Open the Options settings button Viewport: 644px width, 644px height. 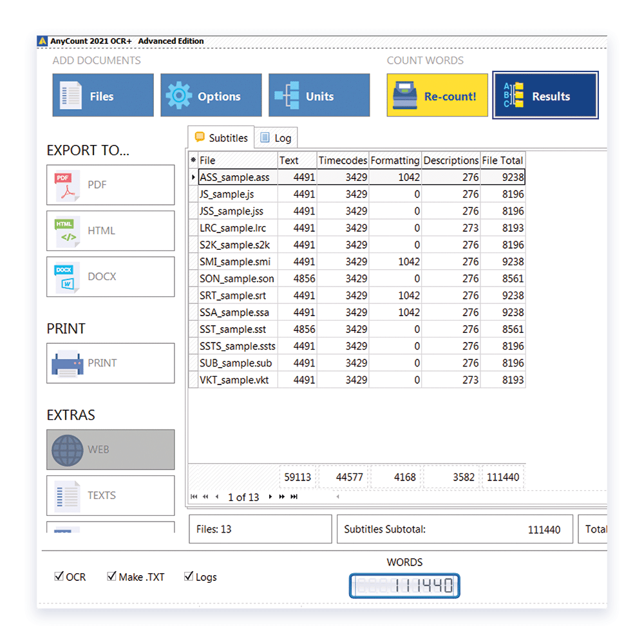pyautogui.click(x=211, y=95)
